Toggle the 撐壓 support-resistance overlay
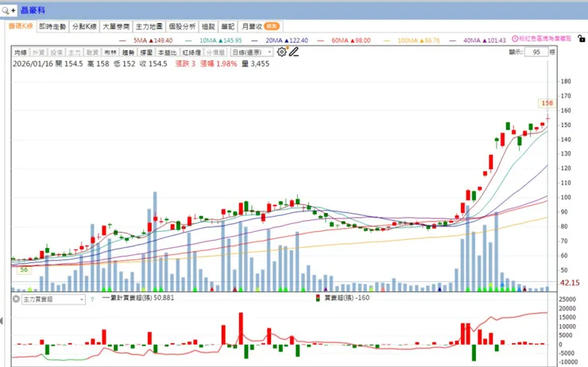The height and width of the screenshot is (367, 588). [146, 52]
